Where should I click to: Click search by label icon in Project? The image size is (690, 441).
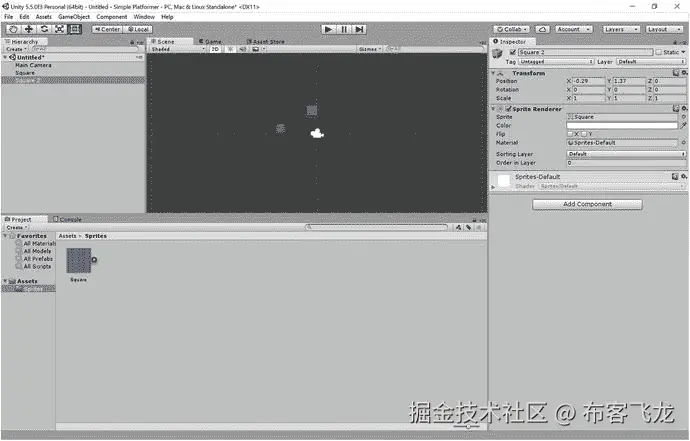point(469,227)
